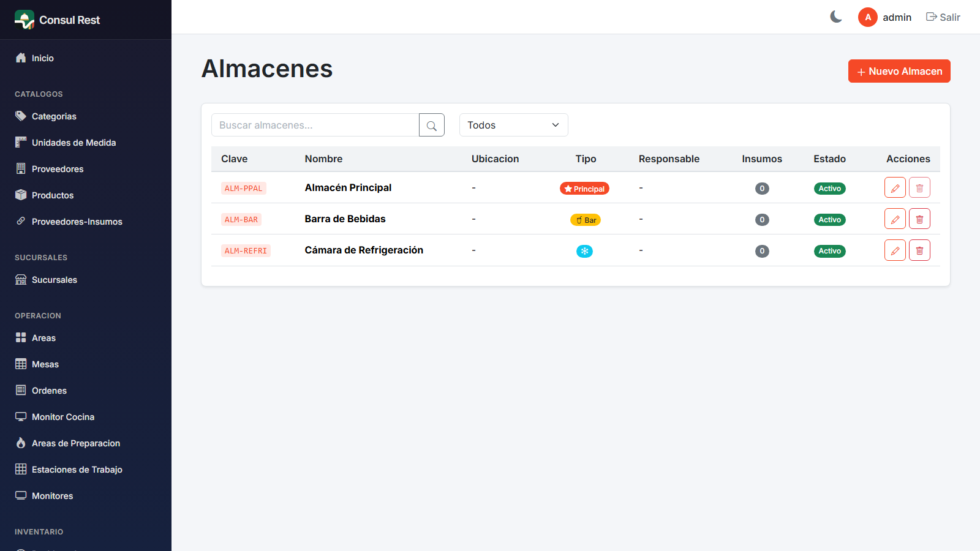Image resolution: width=980 pixels, height=551 pixels.
Task: Click the Cámara de Refrigeración name
Action: coord(364,250)
